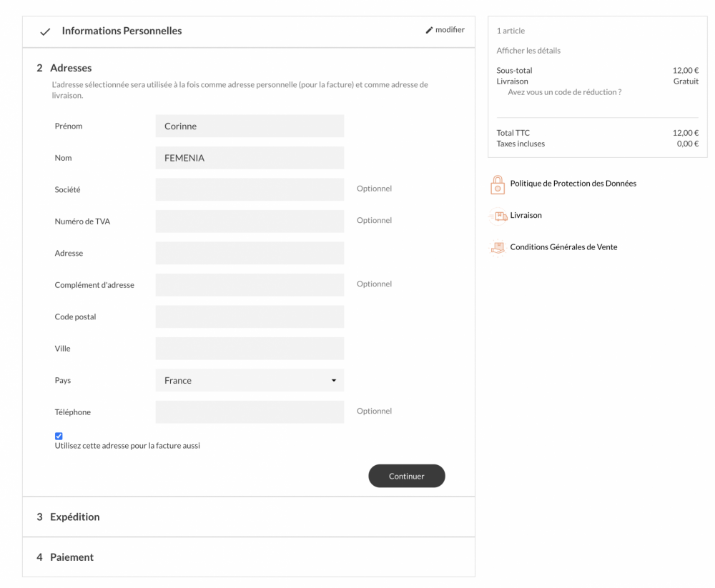The image size is (715, 588).
Task: Click the terms of sale hand icon
Action: [498, 247]
